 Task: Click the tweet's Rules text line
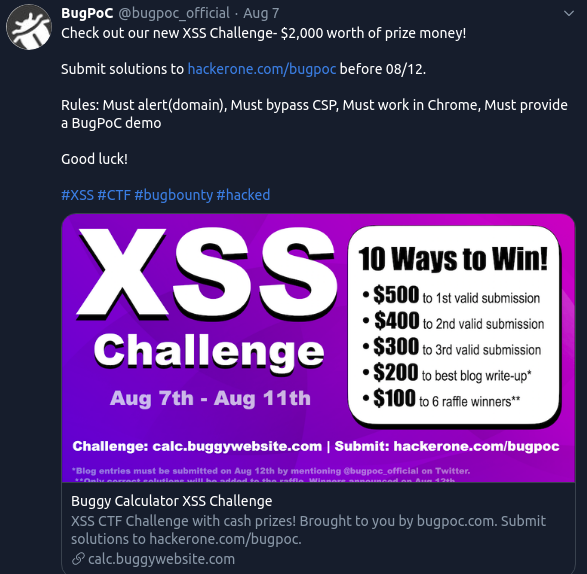click(314, 114)
